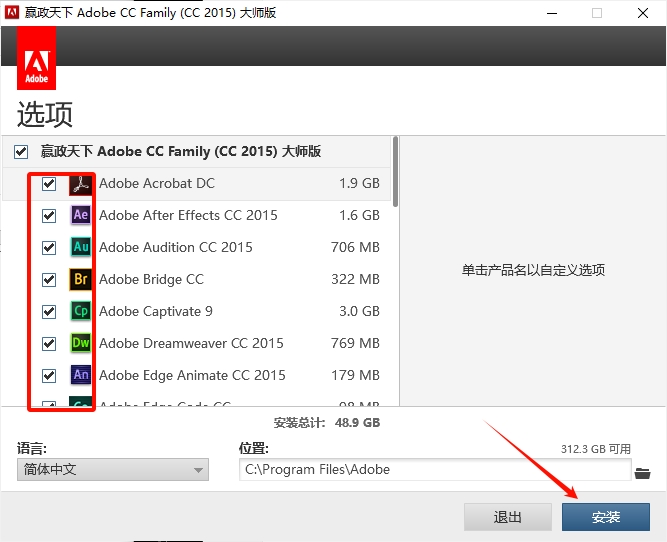This screenshot has height=542, width=667.
Task: Uncheck Adobe Acrobat DC checkbox
Action: (x=49, y=184)
